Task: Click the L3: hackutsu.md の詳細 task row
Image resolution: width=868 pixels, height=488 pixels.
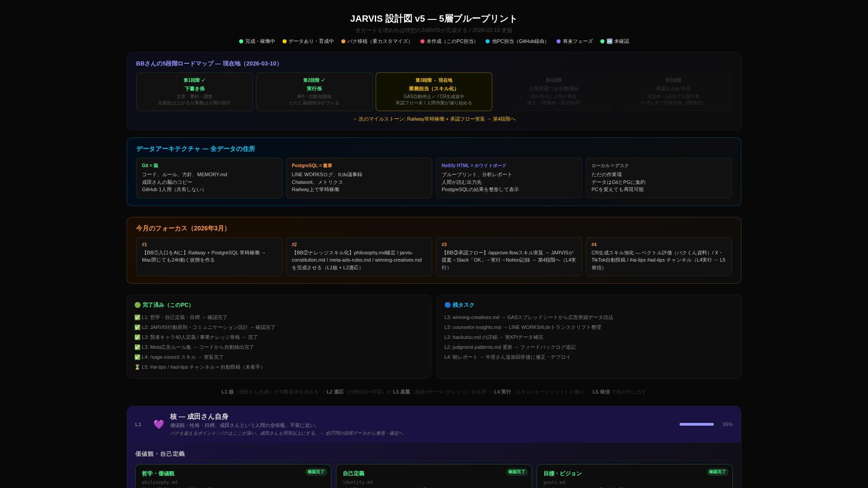Action: (x=589, y=338)
